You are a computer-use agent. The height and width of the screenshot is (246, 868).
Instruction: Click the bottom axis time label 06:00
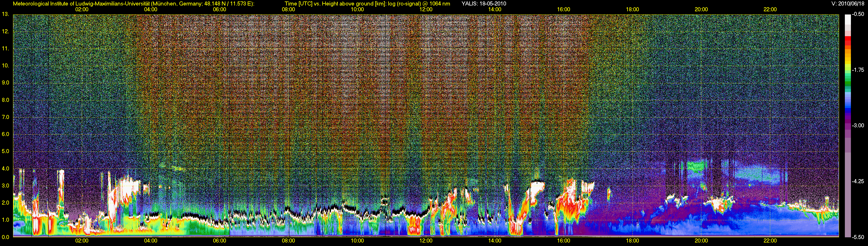click(219, 241)
